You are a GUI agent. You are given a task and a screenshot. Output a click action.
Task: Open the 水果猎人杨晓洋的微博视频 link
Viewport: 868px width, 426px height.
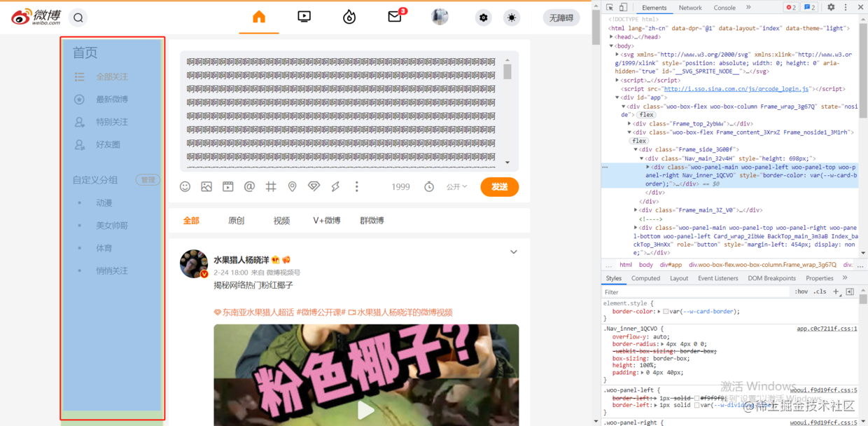coord(400,312)
